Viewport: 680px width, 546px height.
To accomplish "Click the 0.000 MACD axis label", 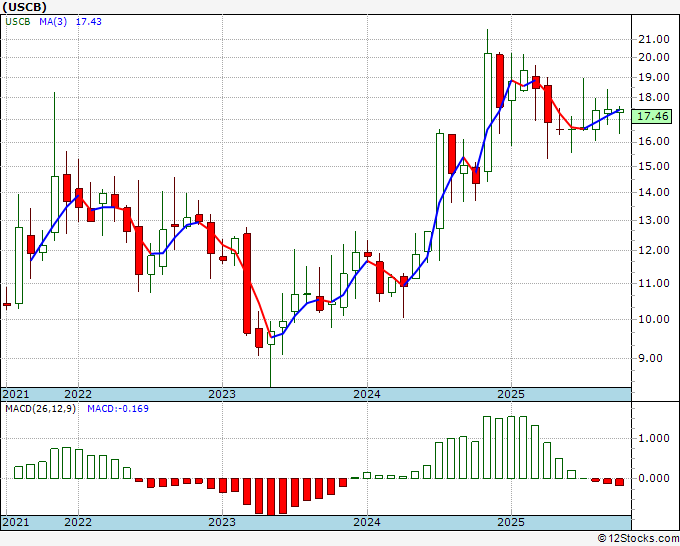I will 653,479.
